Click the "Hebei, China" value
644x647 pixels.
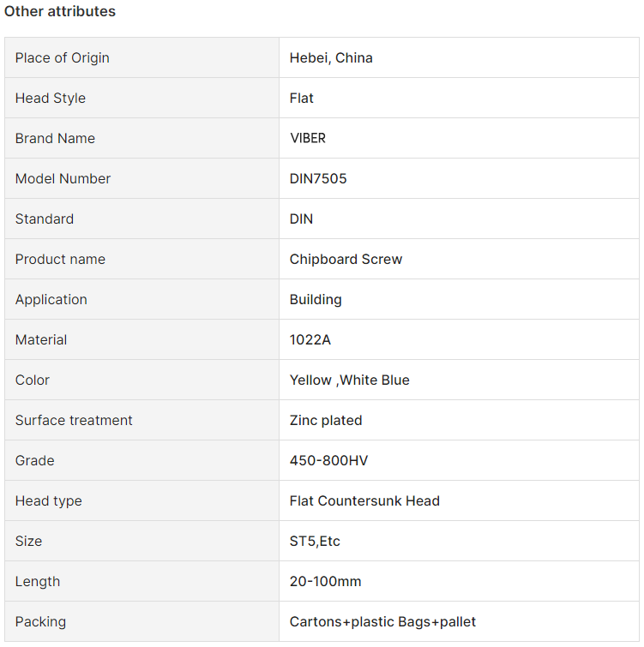331,57
